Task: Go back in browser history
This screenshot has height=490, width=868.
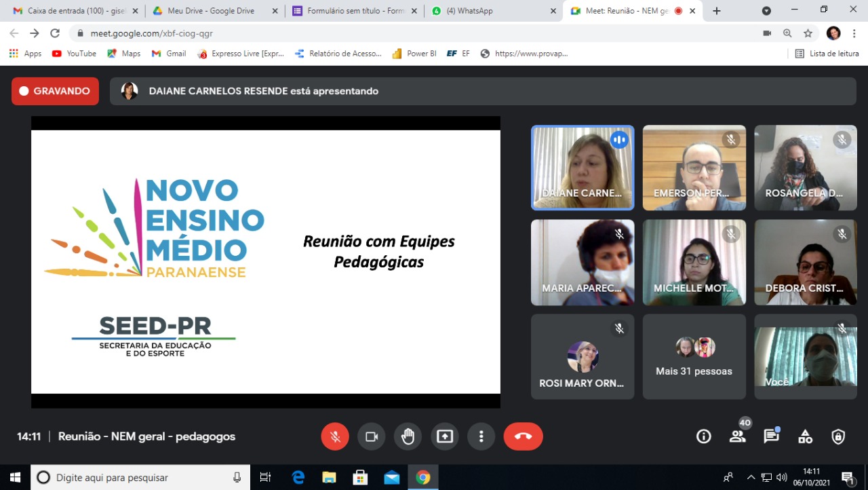Action: pyautogui.click(x=14, y=33)
